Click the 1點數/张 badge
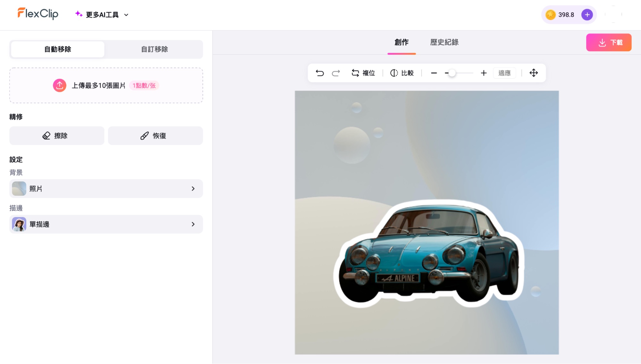 point(144,86)
